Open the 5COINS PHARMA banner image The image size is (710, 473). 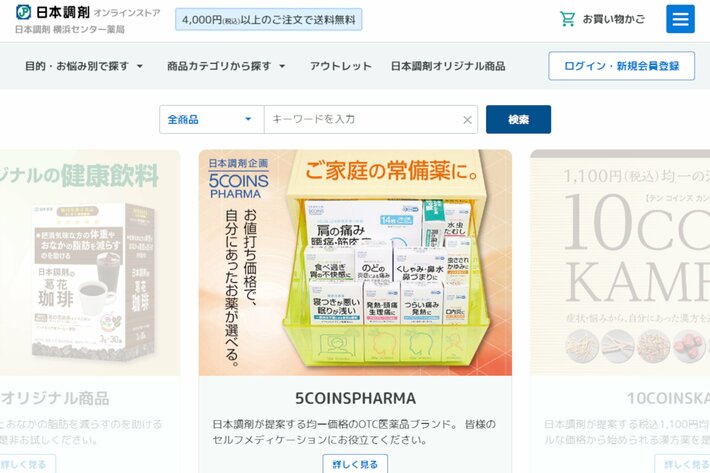pyautogui.click(x=355, y=263)
